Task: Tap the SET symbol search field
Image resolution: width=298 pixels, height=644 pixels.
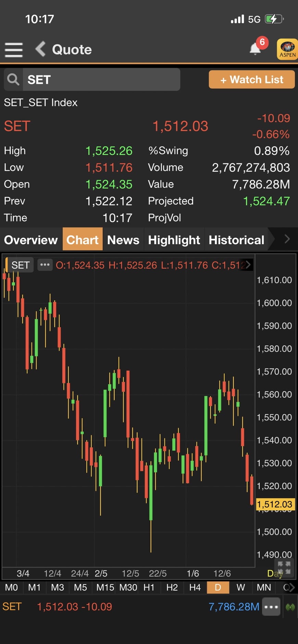Action: click(x=101, y=80)
